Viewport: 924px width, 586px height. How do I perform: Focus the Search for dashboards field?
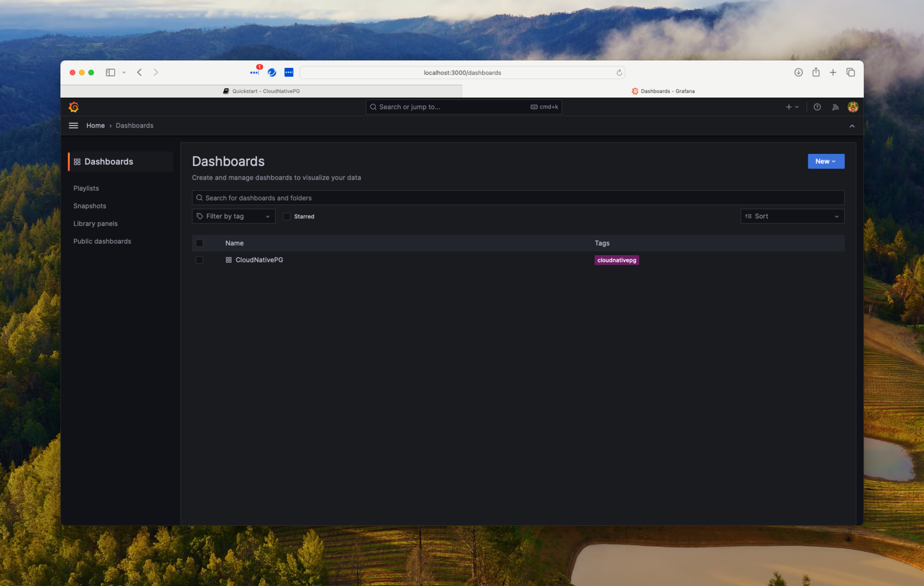point(518,198)
